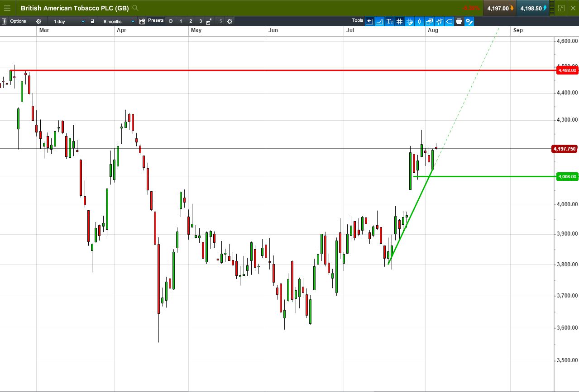This screenshot has height=392, width=579.
Task: Select the price label tag tool
Action: click(449, 21)
